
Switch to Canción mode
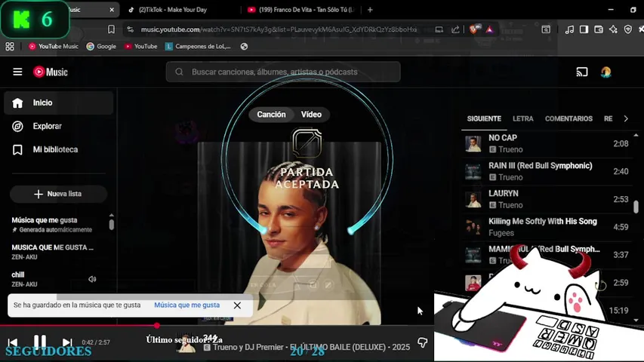point(271,115)
